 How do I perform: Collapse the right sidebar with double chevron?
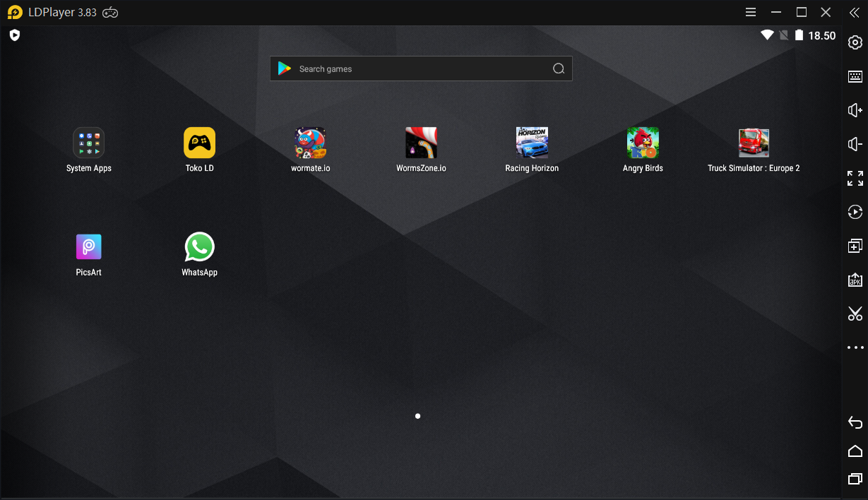[x=854, y=12]
